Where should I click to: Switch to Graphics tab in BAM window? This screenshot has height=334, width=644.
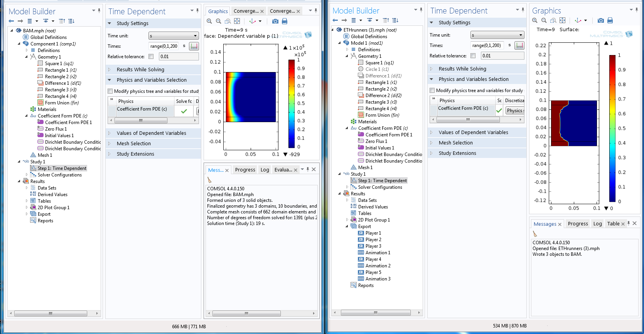[218, 12]
